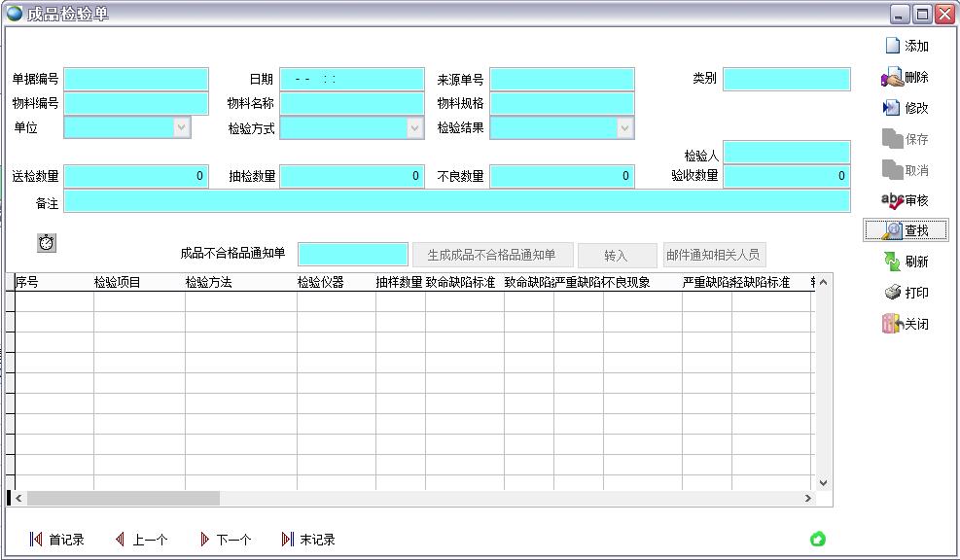Image resolution: width=960 pixels, height=560 pixels.
Task: Click the 生成成品不合格品通知单 button
Action: 492,254
